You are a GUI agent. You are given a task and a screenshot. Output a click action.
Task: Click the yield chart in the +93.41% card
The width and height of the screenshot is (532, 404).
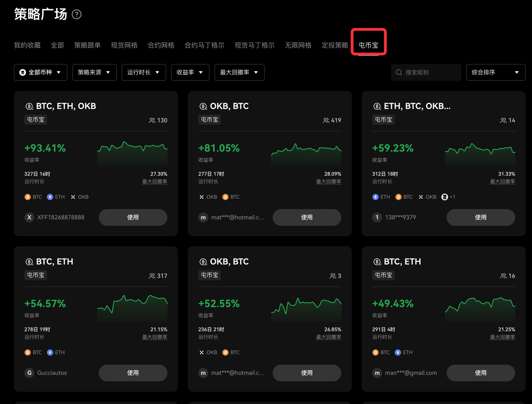pos(132,154)
